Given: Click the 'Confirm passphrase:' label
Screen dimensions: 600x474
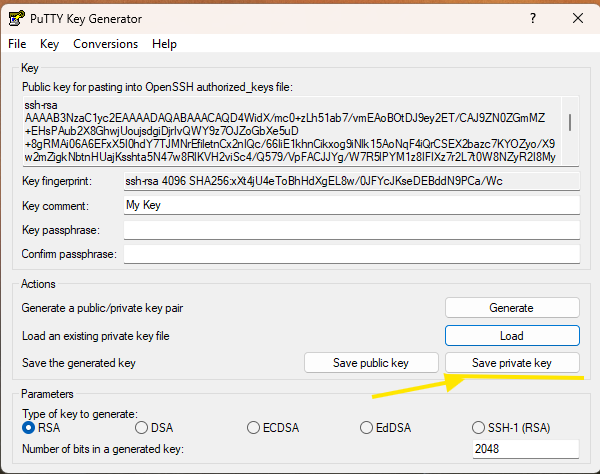Looking at the screenshot, I should click(69, 254).
